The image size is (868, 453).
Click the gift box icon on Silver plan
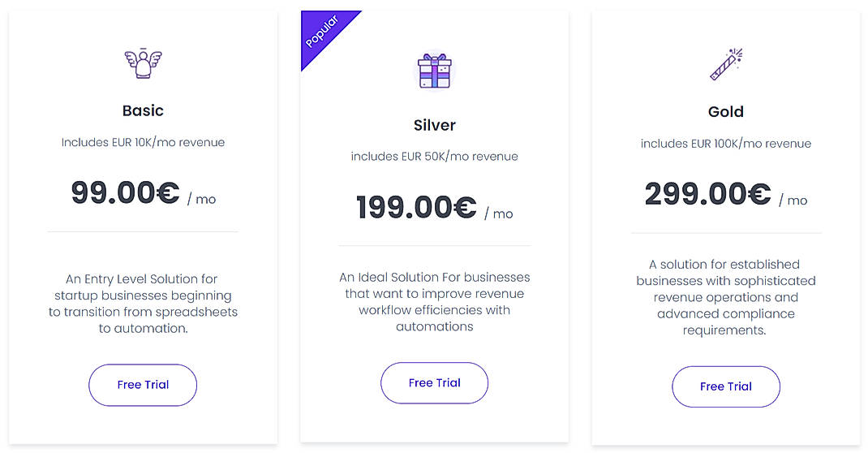(x=434, y=71)
